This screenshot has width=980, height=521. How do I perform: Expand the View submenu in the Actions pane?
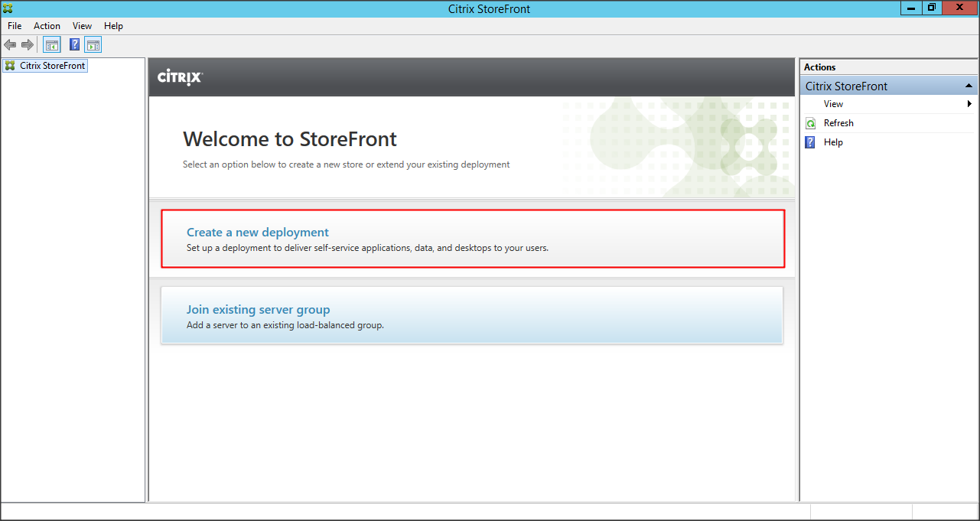pyautogui.click(x=969, y=104)
